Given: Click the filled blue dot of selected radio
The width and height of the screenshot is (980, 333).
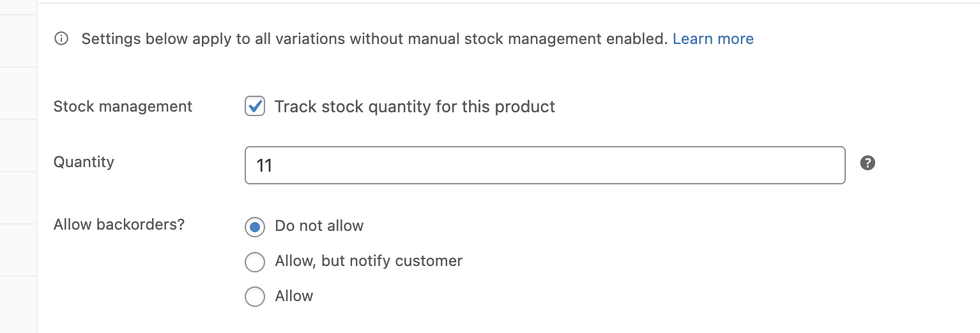Looking at the screenshot, I should (255, 226).
